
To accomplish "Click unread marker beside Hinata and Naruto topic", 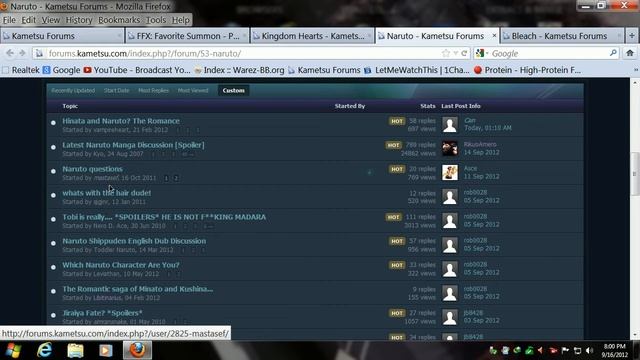I will [53, 122].
